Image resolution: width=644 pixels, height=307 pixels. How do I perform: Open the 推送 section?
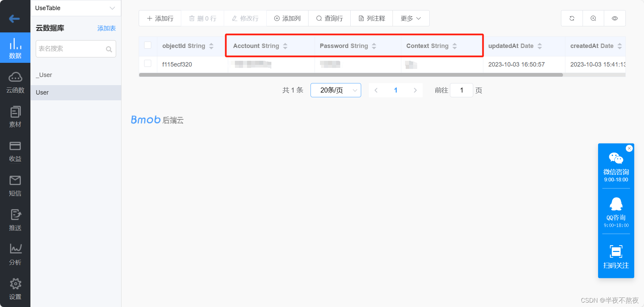pyautogui.click(x=15, y=220)
